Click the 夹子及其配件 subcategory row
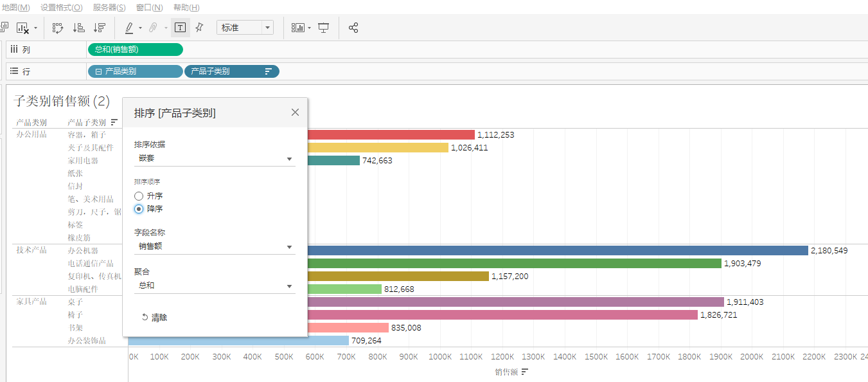This screenshot has width=868, height=382. pyautogui.click(x=91, y=148)
